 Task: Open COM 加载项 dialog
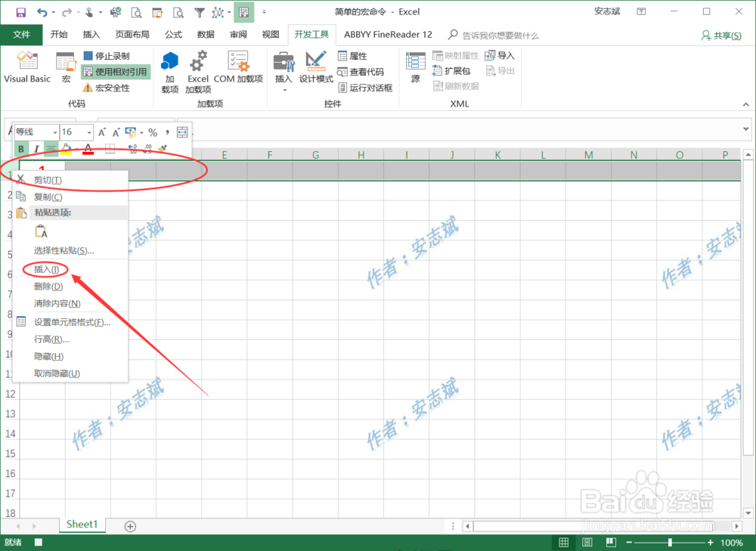click(x=238, y=67)
